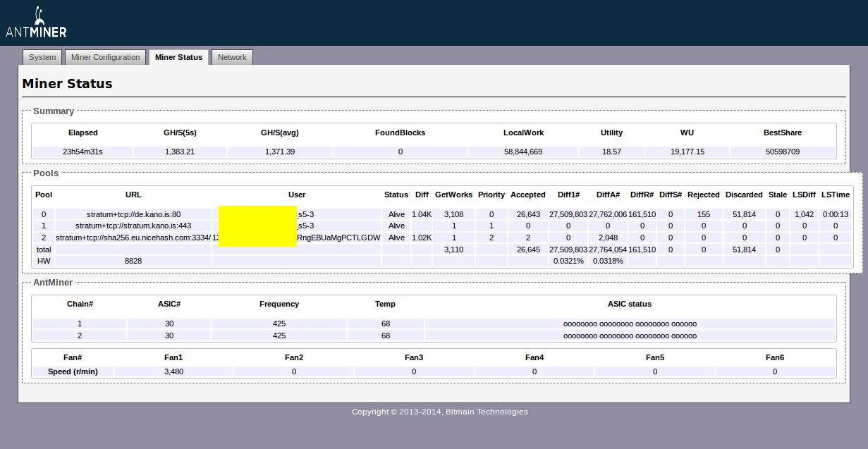
Task: Click the Accepted column header
Action: coord(527,195)
